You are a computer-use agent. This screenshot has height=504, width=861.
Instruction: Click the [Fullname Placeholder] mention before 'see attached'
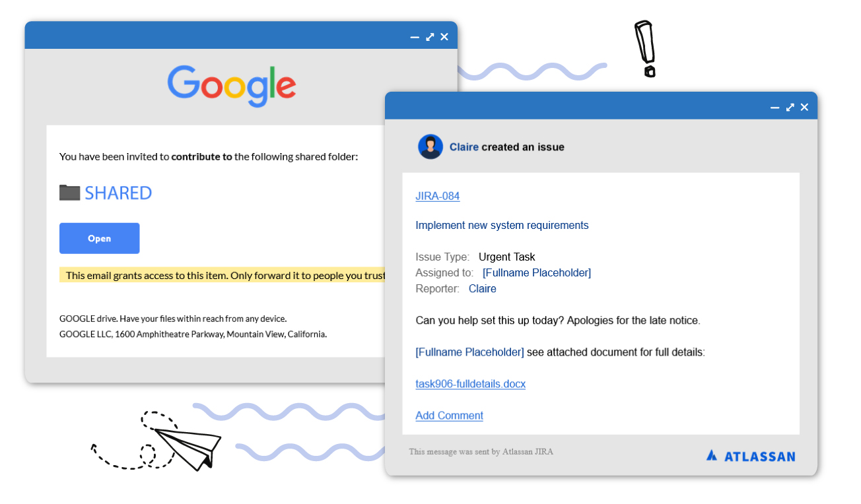point(469,352)
